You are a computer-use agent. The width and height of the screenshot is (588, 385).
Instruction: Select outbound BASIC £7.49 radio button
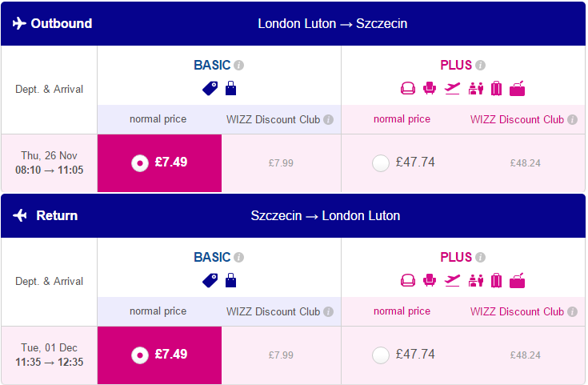[x=140, y=163]
